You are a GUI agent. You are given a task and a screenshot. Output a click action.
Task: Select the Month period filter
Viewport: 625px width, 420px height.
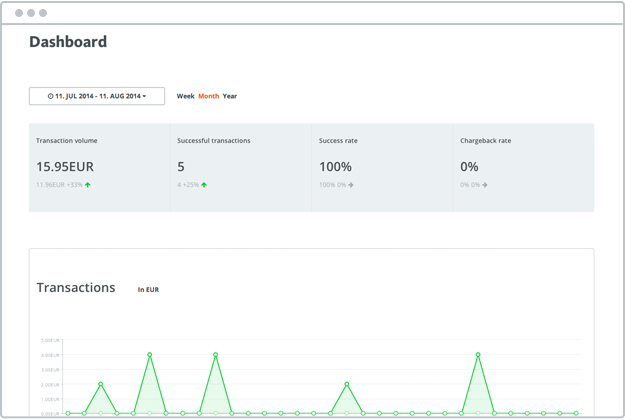[x=208, y=97]
